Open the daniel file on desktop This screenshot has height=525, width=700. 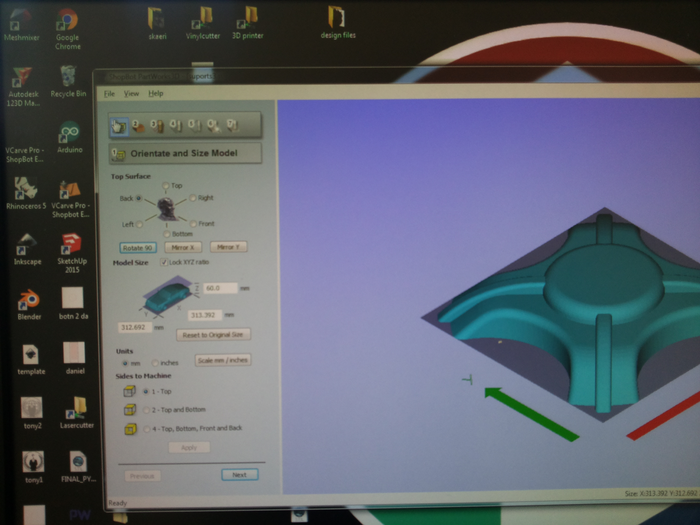point(75,358)
